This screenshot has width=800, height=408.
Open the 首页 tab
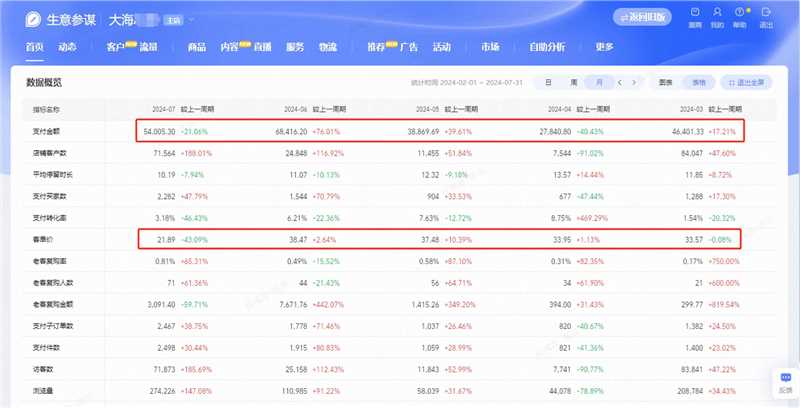35,47
